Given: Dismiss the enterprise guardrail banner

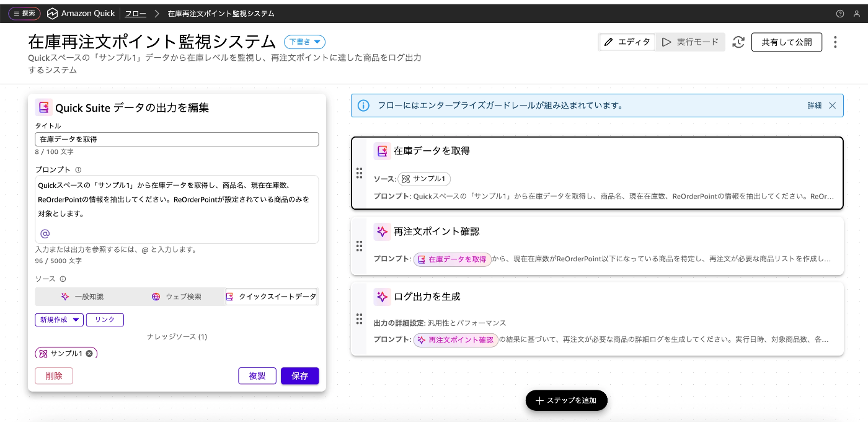Looking at the screenshot, I should [832, 105].
